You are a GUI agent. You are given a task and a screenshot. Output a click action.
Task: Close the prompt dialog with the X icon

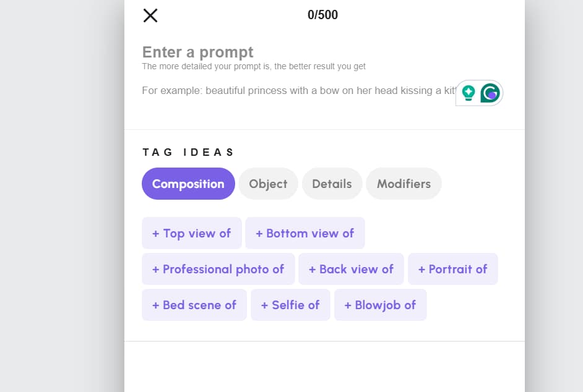(x=150, y=15)
